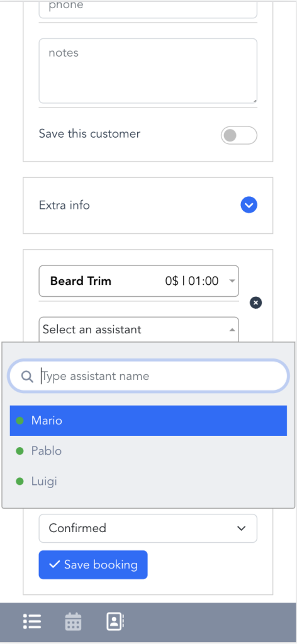Open the bookings list icon in bottom bar
Viewport: 297px width, 644px height.
coord(31,621)
